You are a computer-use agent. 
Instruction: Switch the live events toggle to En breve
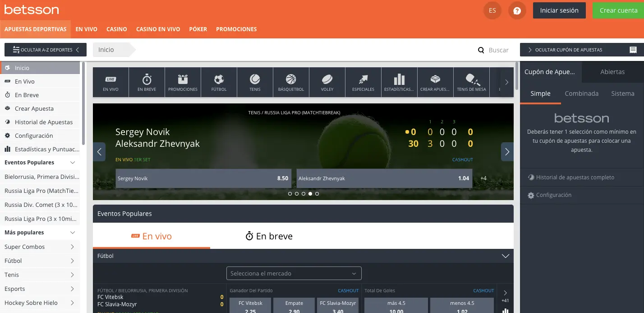[269, 236]
